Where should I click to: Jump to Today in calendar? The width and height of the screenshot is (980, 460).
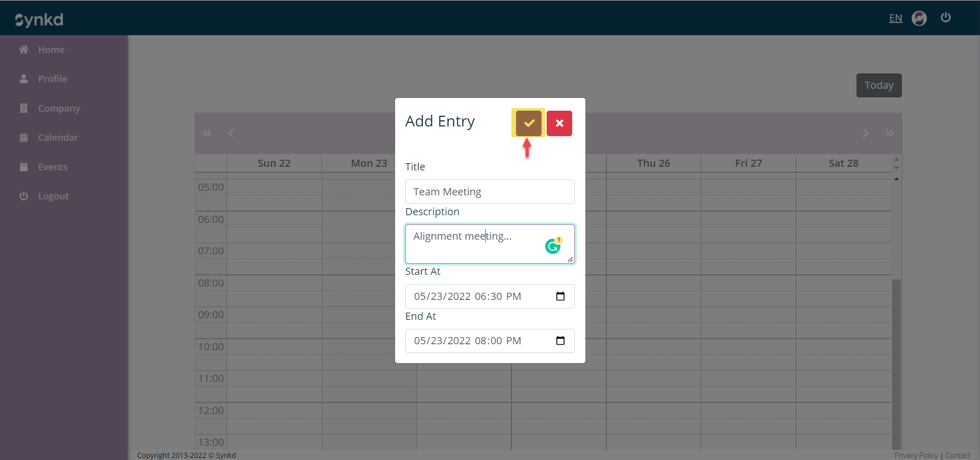pyautogui.click(x=878, y=85)
